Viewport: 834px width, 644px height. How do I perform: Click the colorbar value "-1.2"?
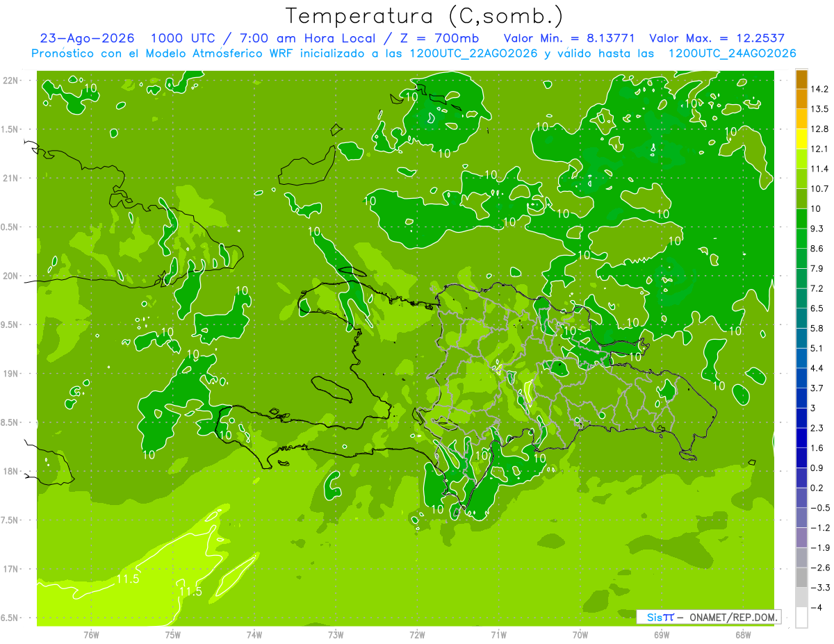(x=819, y=527)
